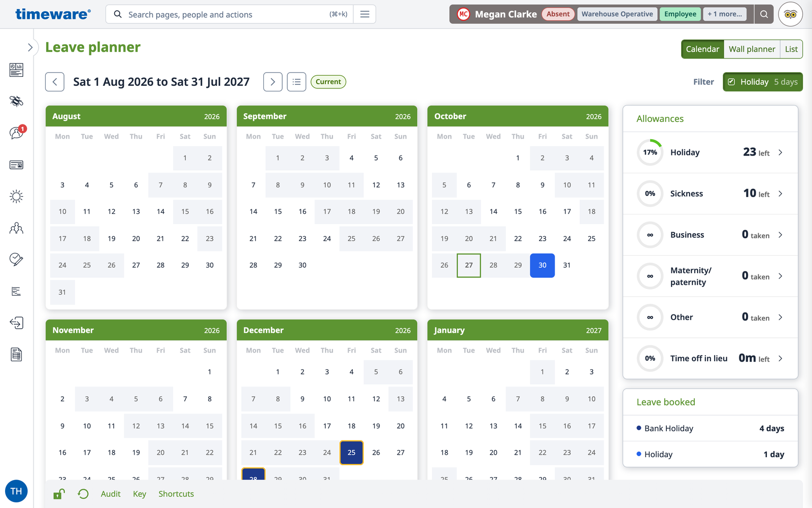
Task: Click the search field magnifier icon
Action: point(118,14)
